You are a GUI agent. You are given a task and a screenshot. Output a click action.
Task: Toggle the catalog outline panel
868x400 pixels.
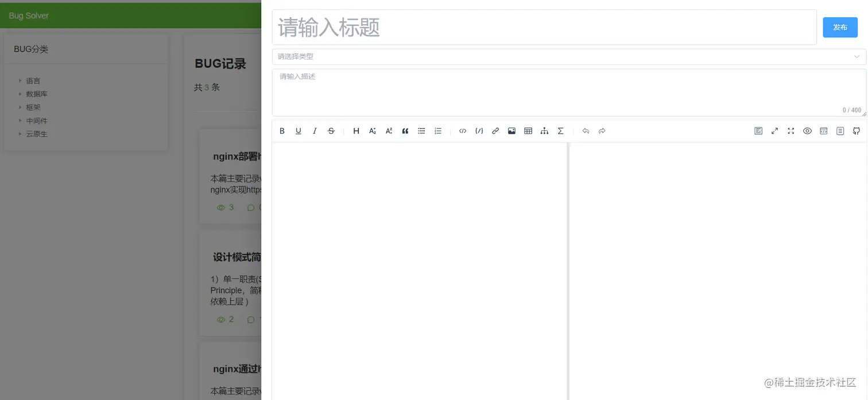(x=840, y=131)
